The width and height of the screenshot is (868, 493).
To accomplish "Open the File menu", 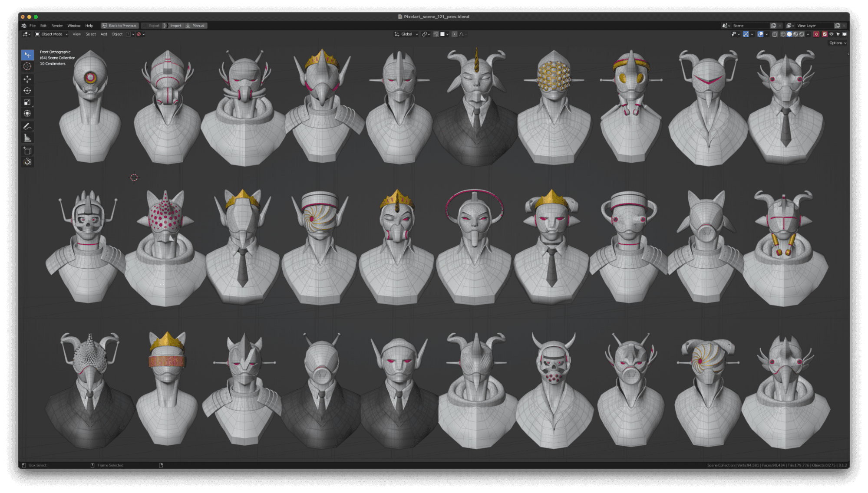I will point(33,26).
